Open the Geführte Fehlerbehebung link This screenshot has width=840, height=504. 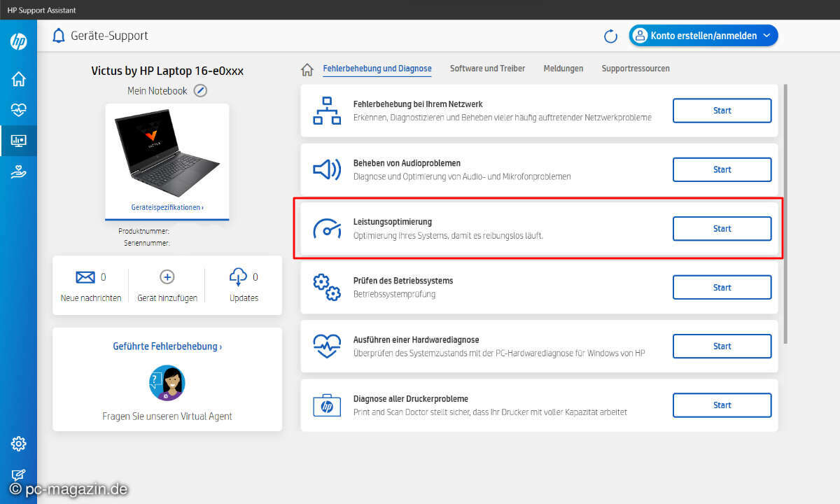(167, 346)
